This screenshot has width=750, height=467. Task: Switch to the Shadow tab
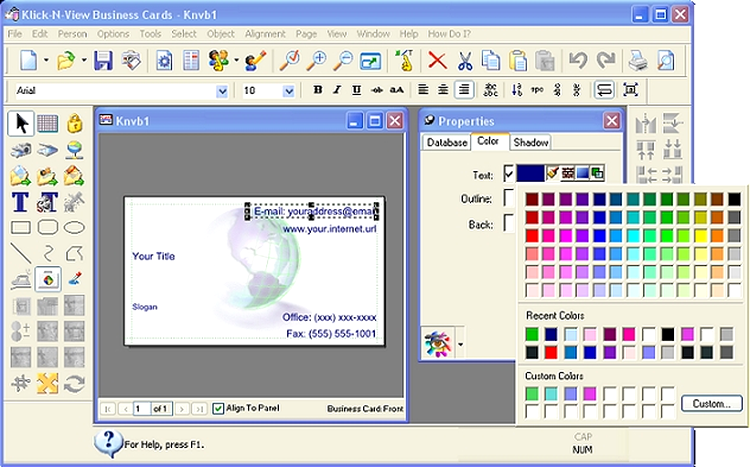[530, 143]
